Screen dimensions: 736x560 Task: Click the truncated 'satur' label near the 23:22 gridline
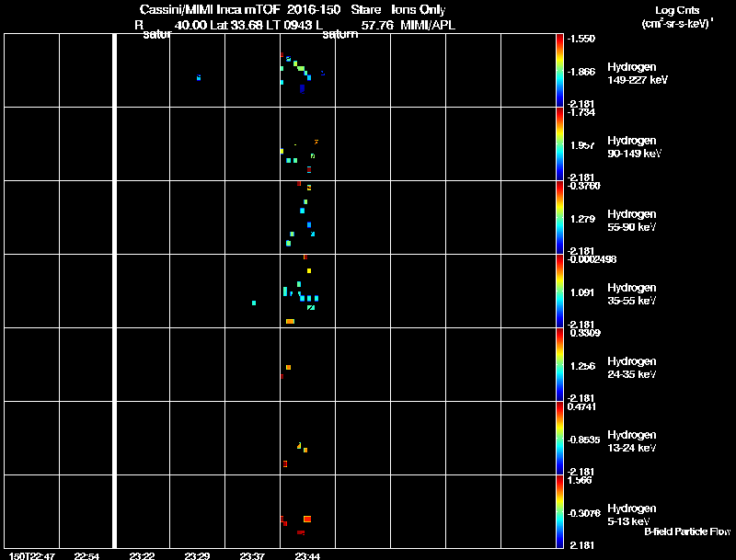[x=156, y=35]
